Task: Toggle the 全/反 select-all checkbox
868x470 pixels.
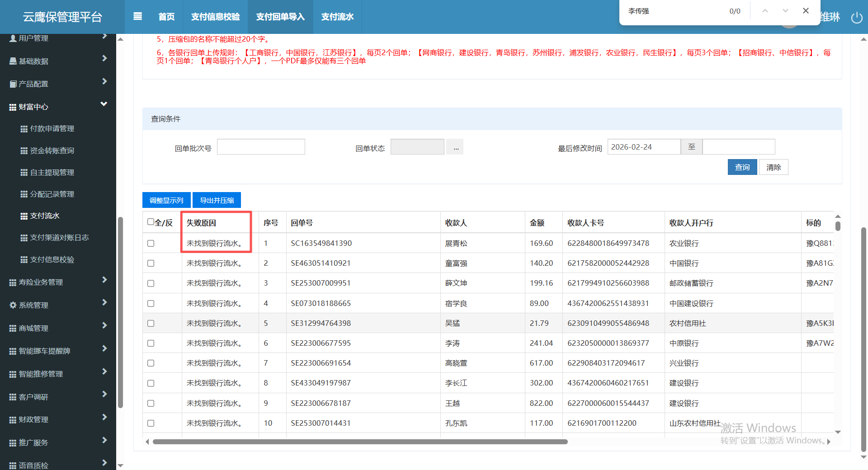Action: (x=151, y=222)
